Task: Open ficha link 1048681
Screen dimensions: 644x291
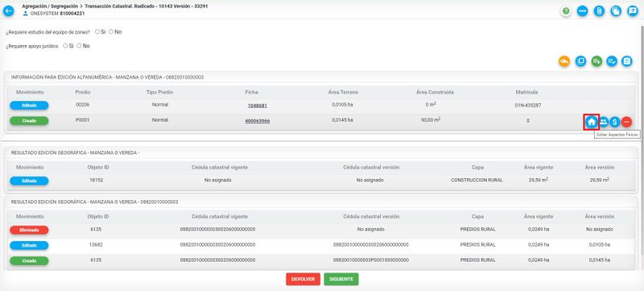Action: pos(257,106)
